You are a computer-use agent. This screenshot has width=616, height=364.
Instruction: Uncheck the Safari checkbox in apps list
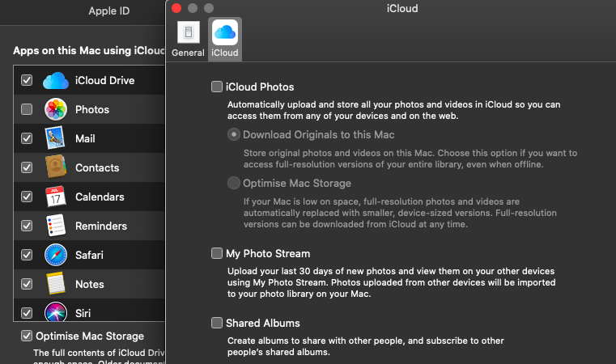(x=27, y=255)
